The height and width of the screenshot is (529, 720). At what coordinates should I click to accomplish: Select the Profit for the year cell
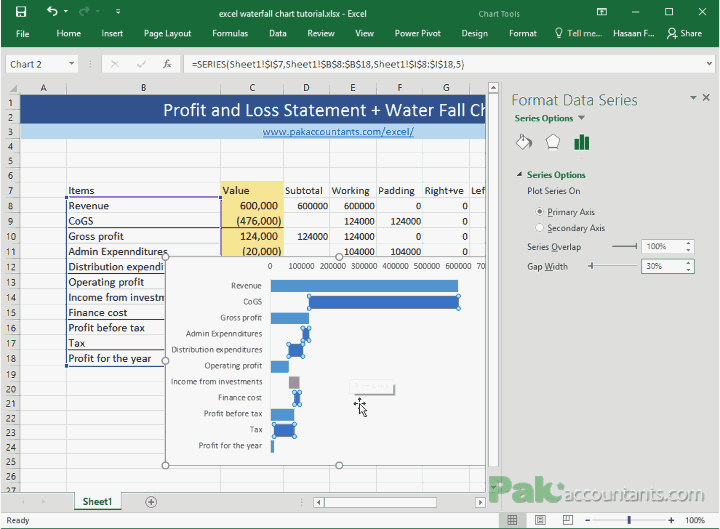[x=116, y=359]
